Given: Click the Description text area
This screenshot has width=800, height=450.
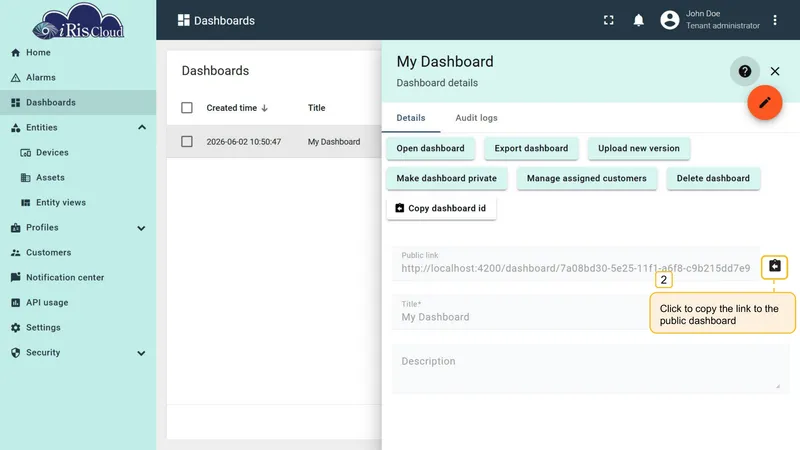Looking at the screenshot, I should pos(590,369).
